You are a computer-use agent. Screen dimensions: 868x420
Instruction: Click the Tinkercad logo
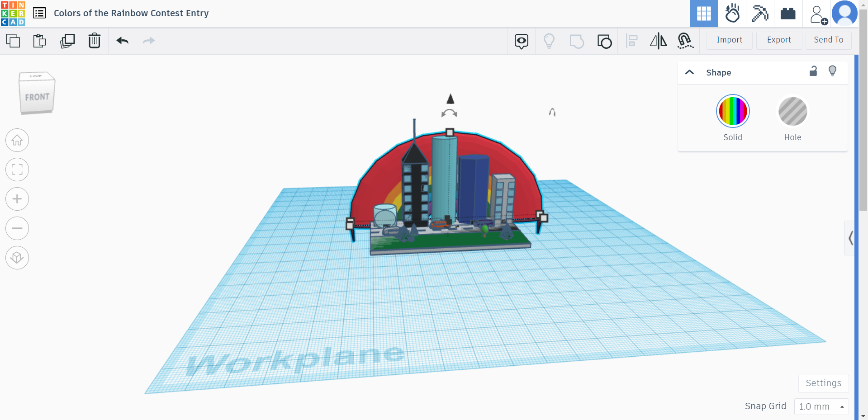[13, 13]
